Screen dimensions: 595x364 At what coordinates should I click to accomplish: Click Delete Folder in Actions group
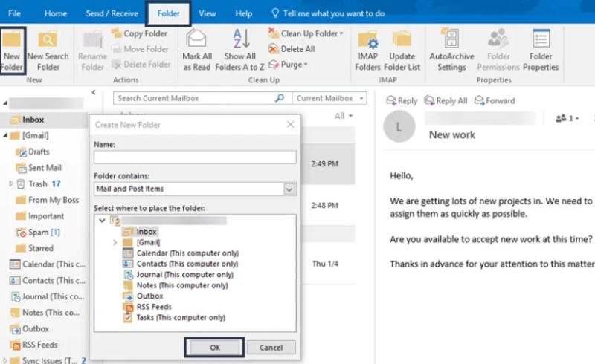[141, 65]
